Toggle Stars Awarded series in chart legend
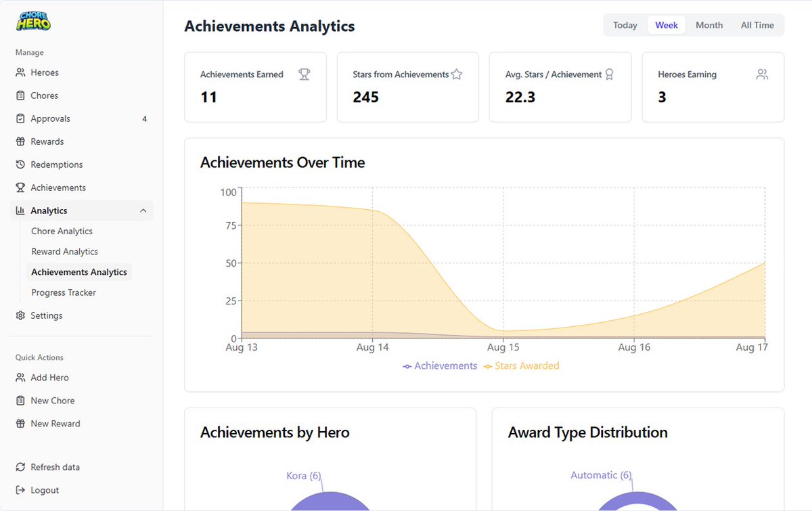This screenshot has height=511, width=812. (x=521, y=365)
